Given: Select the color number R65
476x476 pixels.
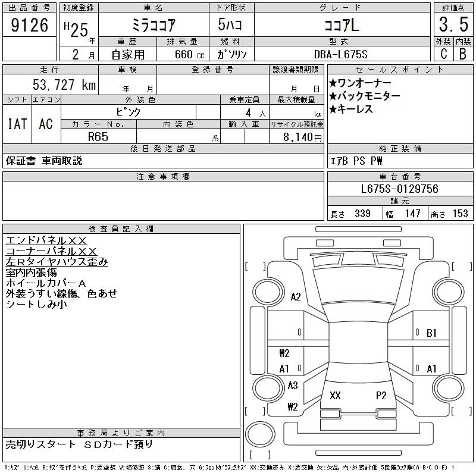Looking at the screenshot, I should (99, 136).
